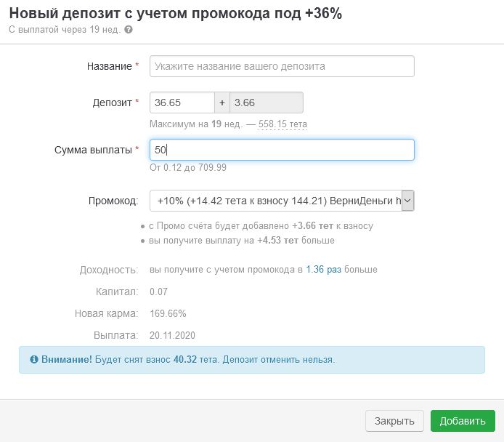Click the Новая карма value 169.66%
This screenshot has height=442, width=504.
168,313
